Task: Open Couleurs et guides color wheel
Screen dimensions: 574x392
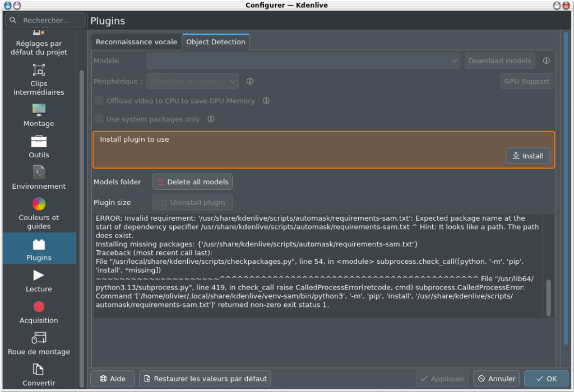Action: (39, 203)
